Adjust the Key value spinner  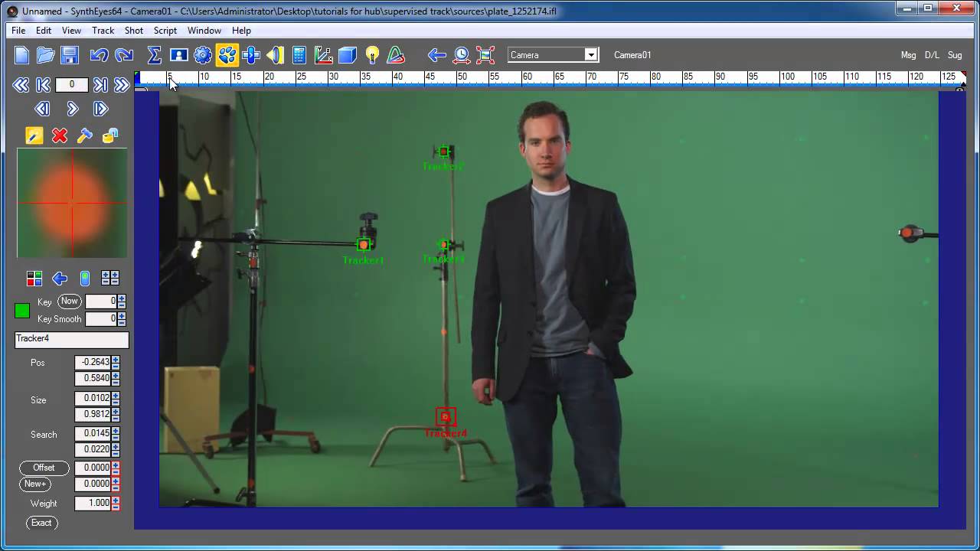coord(122,302)
